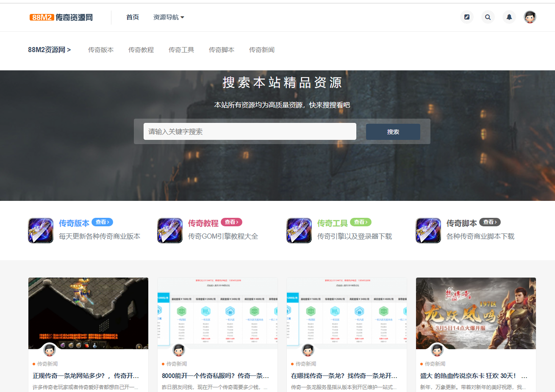Click the 搜索 button

(x=393, y=132)
